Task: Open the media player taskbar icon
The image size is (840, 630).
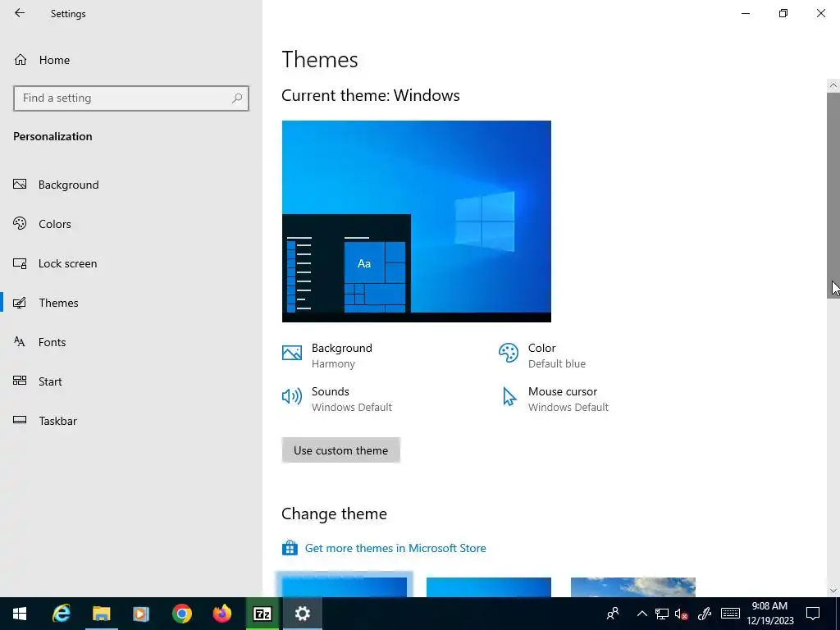Action: click(141, 614)
